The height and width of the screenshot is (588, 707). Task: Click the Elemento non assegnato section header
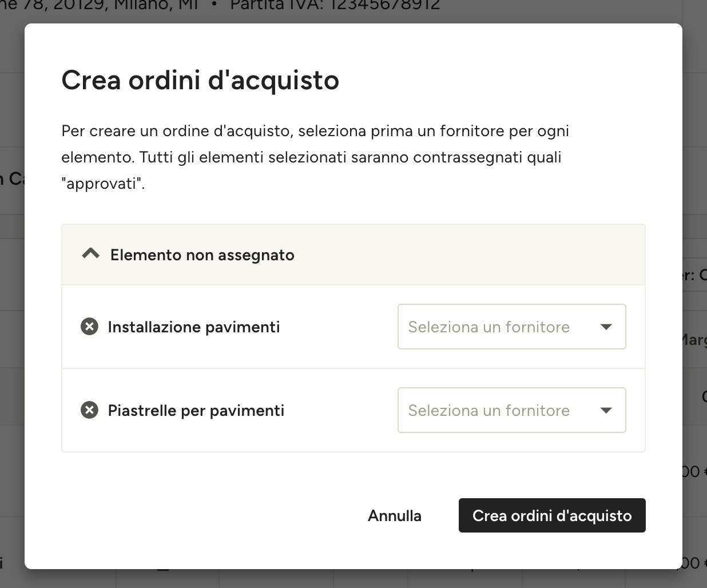353,255
